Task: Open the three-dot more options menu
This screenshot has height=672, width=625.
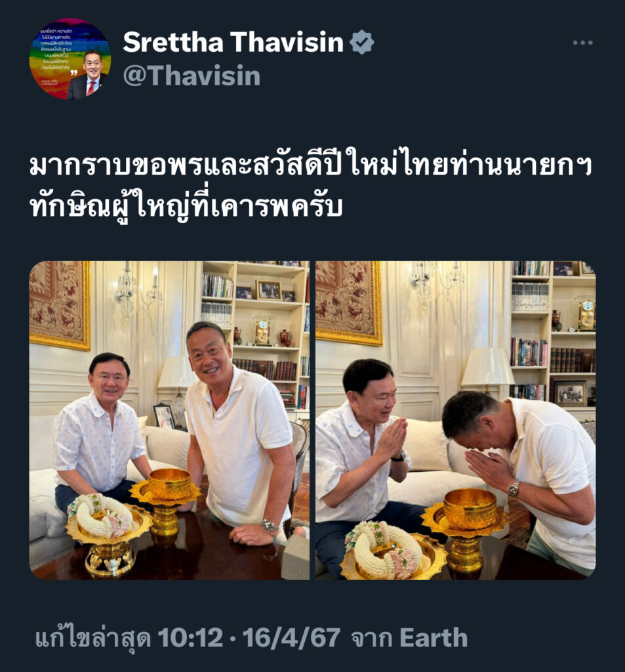Action: click(x=582, y=43)
